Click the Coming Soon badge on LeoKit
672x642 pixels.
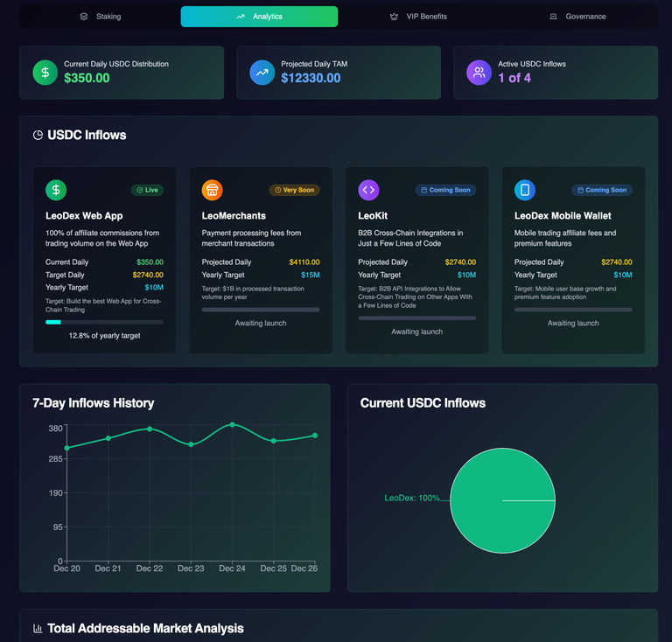[x=445, y=190]
